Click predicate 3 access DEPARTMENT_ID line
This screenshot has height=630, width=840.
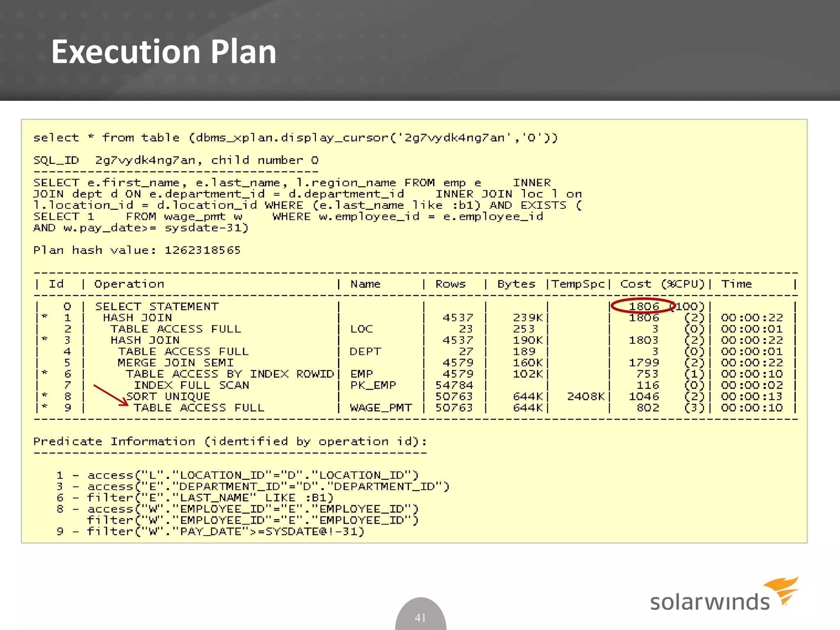pos(253,486)
